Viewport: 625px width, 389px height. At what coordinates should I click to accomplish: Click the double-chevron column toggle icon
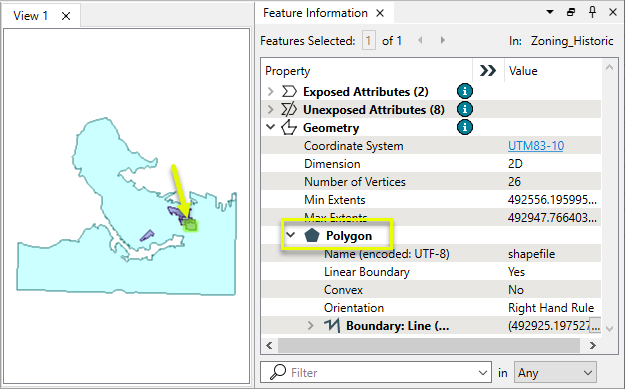tap(488, 71)
